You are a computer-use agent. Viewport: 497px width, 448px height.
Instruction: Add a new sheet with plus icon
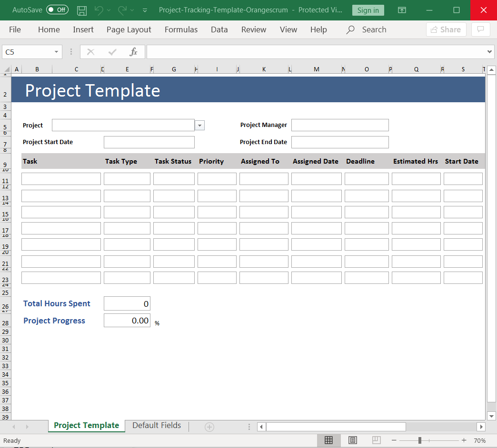coord(209,427)
